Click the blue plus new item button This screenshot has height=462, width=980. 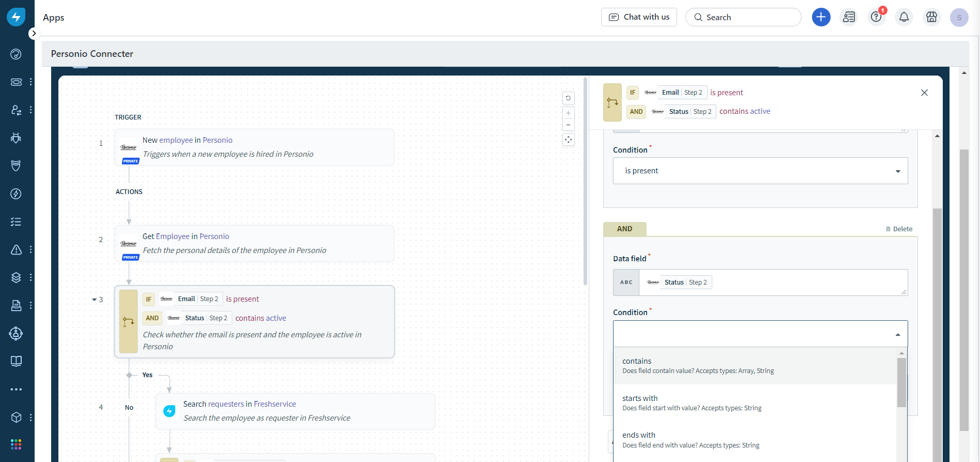coord(821,17)
